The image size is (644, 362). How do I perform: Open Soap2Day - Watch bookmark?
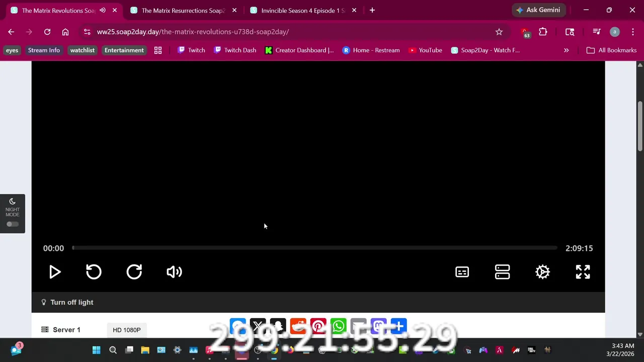tap(486, 50)
